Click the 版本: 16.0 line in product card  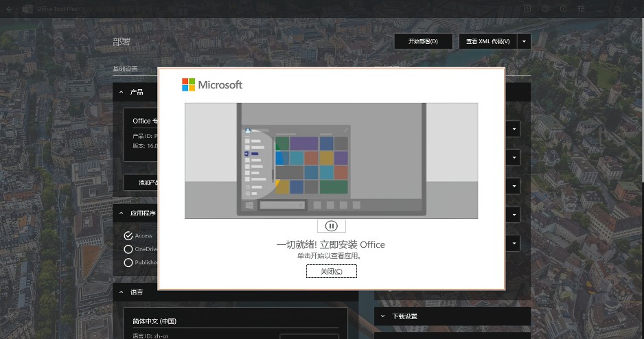point(145,145)
